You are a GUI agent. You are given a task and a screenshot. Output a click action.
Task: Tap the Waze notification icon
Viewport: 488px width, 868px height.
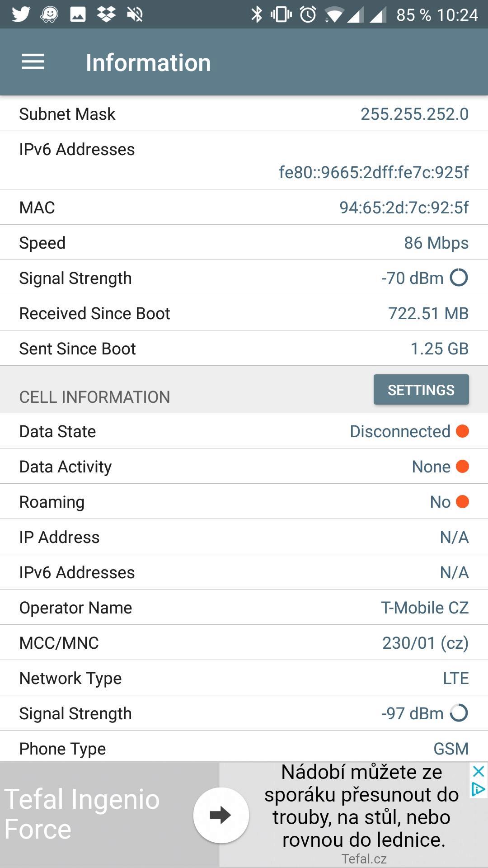coord(49,14)
